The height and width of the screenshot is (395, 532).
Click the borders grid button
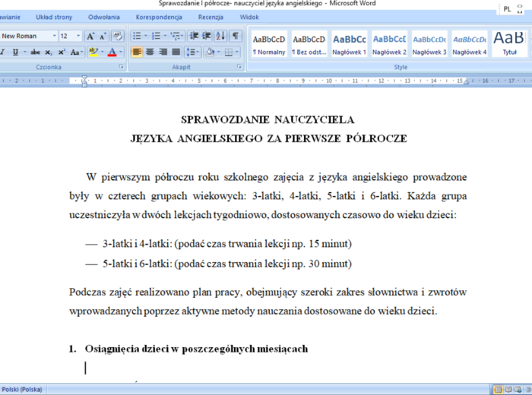point(228,52)
